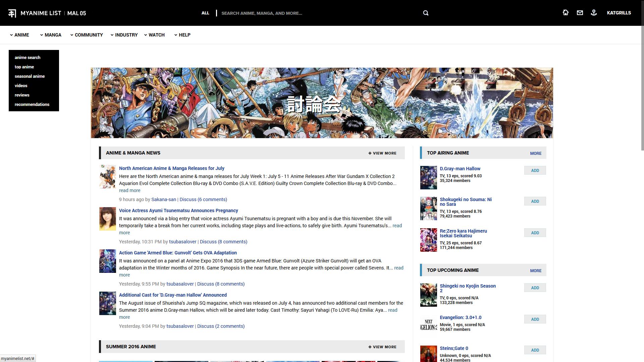Add Shingeki no Kyojin Season 2
The image size is (644, 362).
tap(535, 288)
